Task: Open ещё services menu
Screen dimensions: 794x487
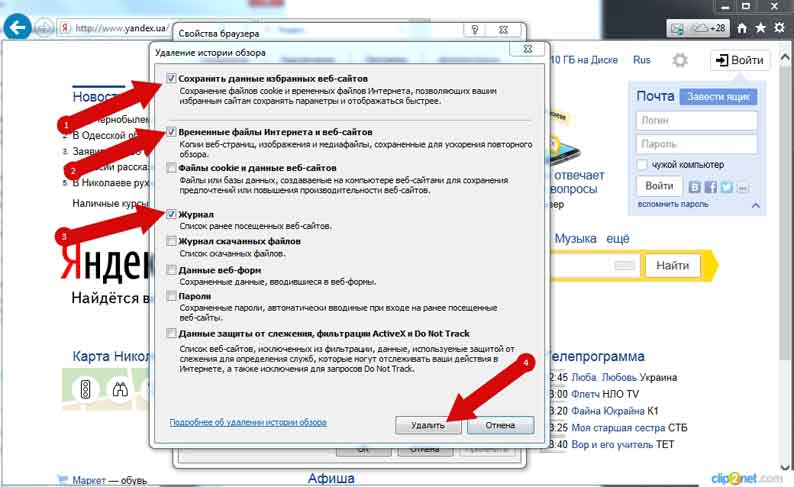Action: coord(618,238)
